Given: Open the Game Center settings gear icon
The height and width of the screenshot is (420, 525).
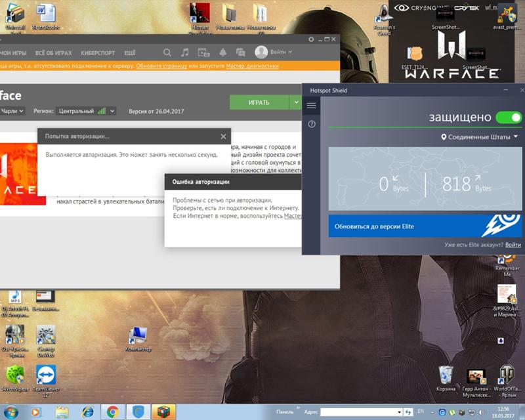Looking at the screenshot, I should point(311,39).
